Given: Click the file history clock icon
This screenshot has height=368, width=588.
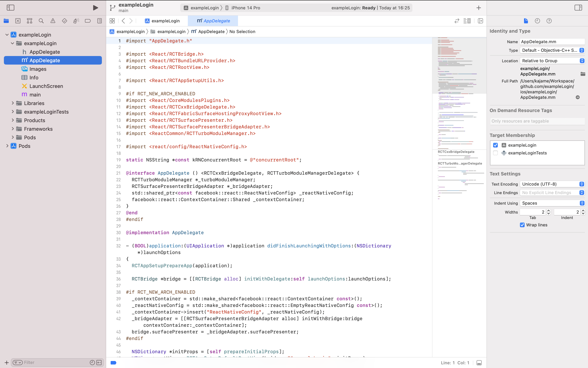Looking at the screenshot, I should pyautogui.click(x=537, y=21).
